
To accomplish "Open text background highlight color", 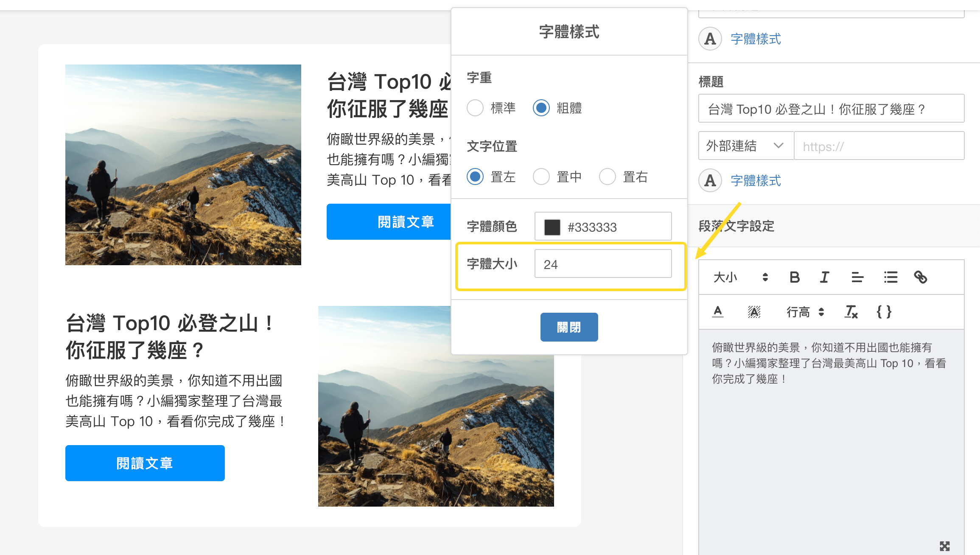I will coord(754,312).
